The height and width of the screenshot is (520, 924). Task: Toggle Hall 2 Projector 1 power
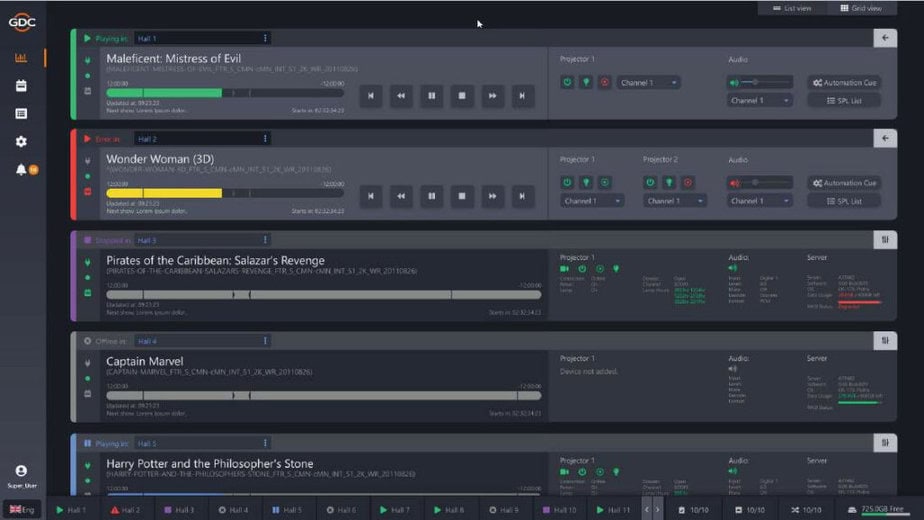pos(567,183)
